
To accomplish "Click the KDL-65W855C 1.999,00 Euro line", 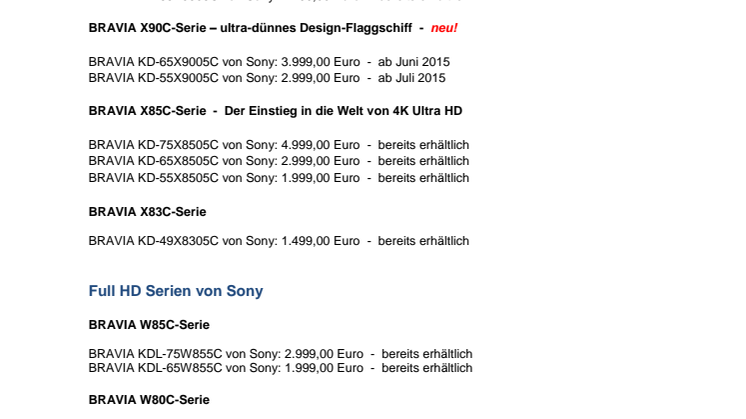I will coord(280,368).
